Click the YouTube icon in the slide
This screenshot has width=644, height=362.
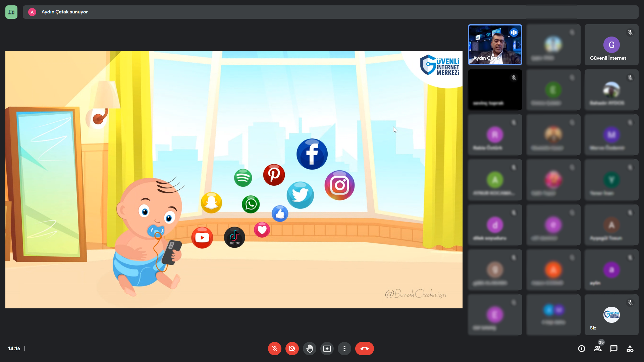tap(202, 238)
